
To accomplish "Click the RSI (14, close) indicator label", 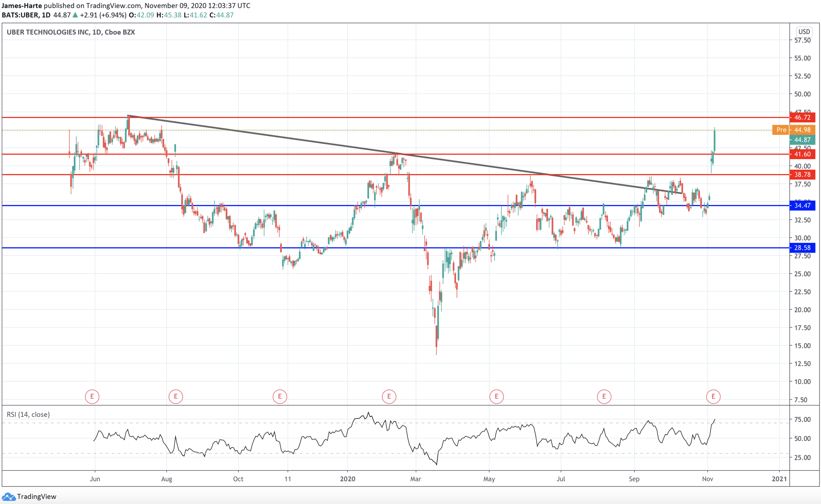I will 28,414.
